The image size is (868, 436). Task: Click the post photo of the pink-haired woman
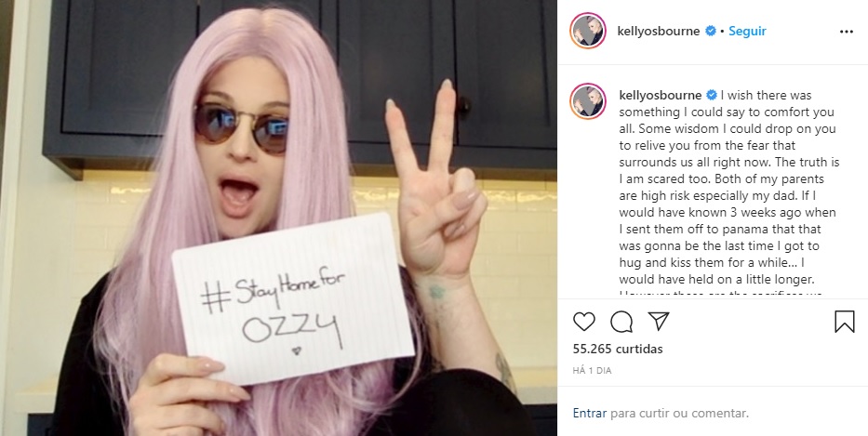[278, 218]
